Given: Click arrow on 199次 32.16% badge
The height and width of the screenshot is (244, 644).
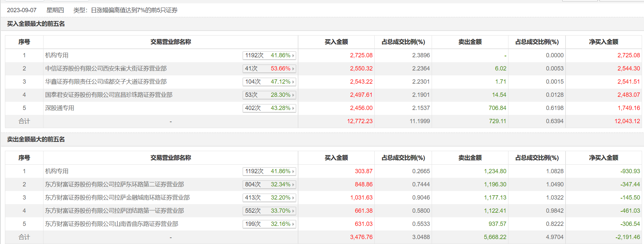Looking at the screenshot, I should click(x=293, y=224).
